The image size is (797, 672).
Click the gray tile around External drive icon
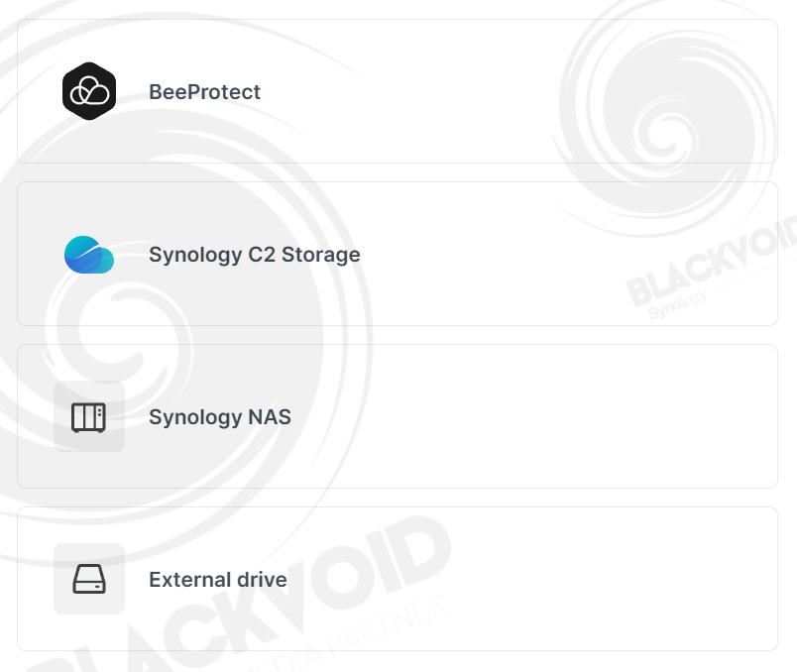point(89,579)
